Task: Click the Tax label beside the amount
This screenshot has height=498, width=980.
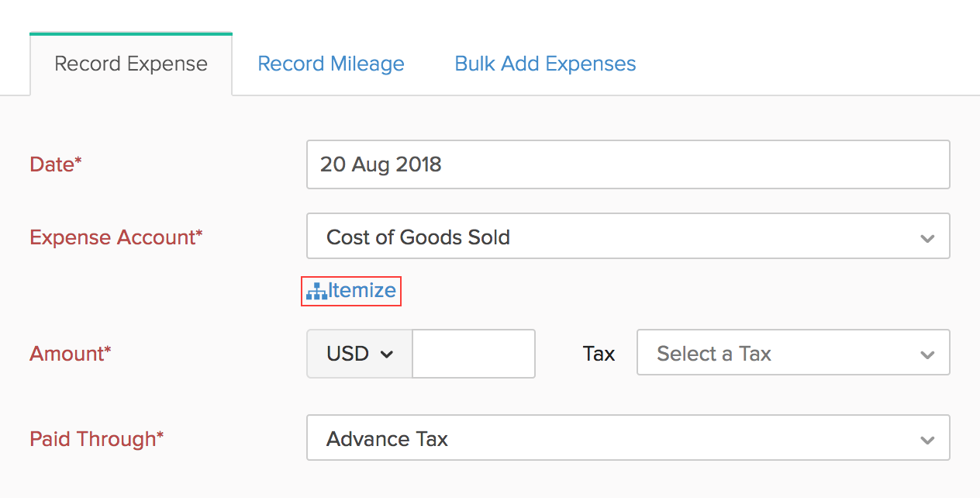Action: point(599,353)
